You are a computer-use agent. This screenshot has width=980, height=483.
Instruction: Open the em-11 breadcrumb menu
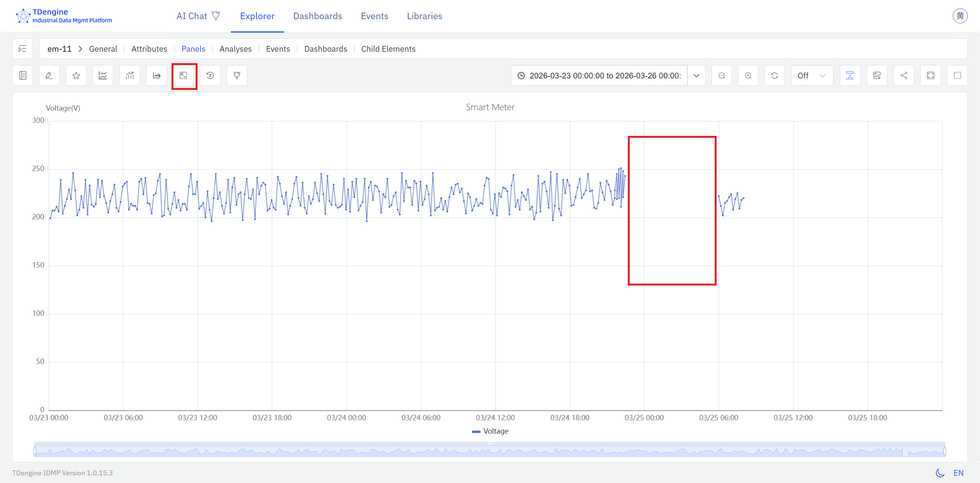tap(59, 49)
